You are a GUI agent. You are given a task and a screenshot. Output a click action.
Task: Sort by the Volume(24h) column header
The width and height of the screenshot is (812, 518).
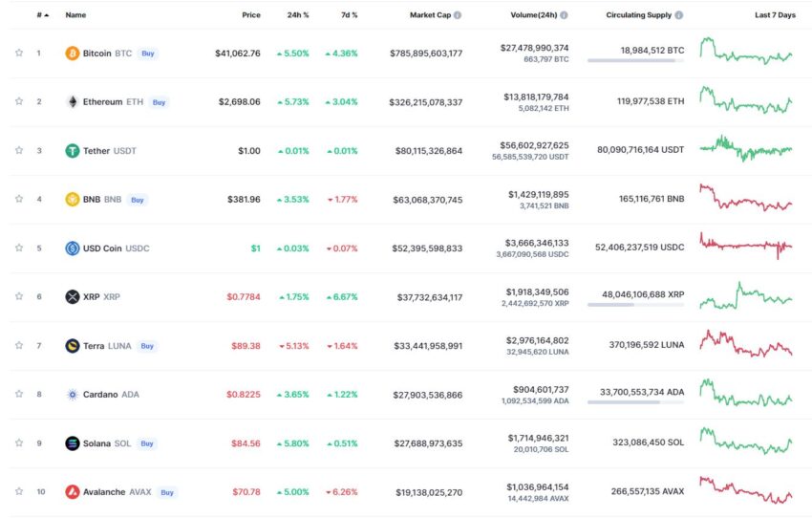coord(534,15)
